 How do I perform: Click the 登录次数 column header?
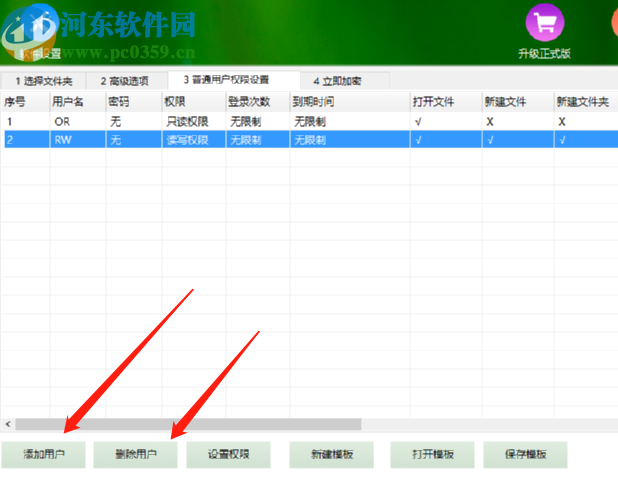tap(257, 102)
